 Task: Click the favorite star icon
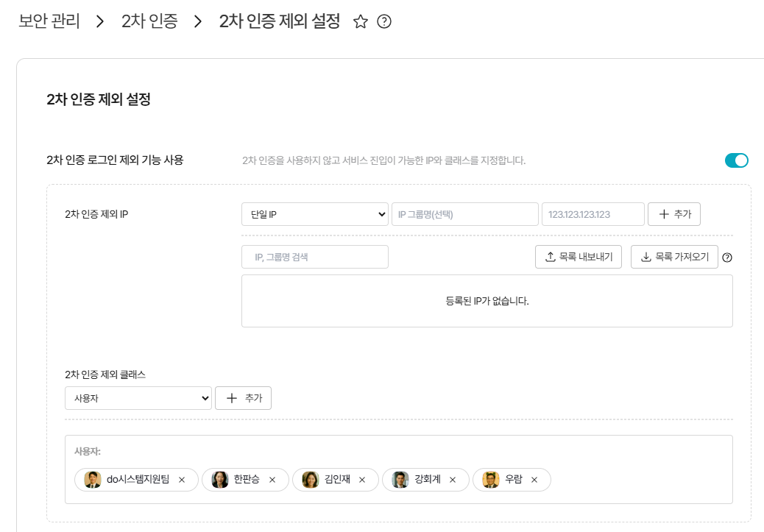[361, 22]
